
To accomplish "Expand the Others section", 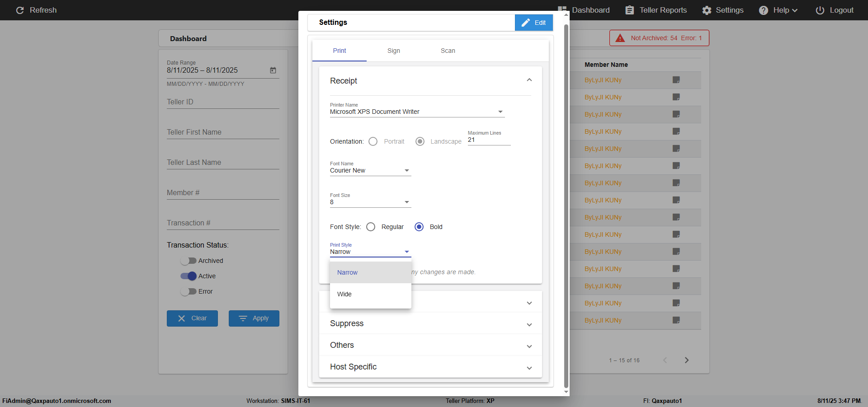I will click(x=430, y=345).
